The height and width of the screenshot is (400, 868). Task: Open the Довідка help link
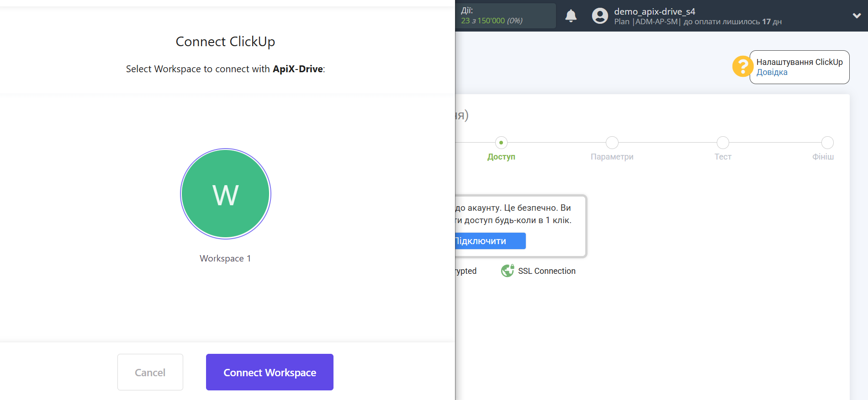tap(772, 72)
